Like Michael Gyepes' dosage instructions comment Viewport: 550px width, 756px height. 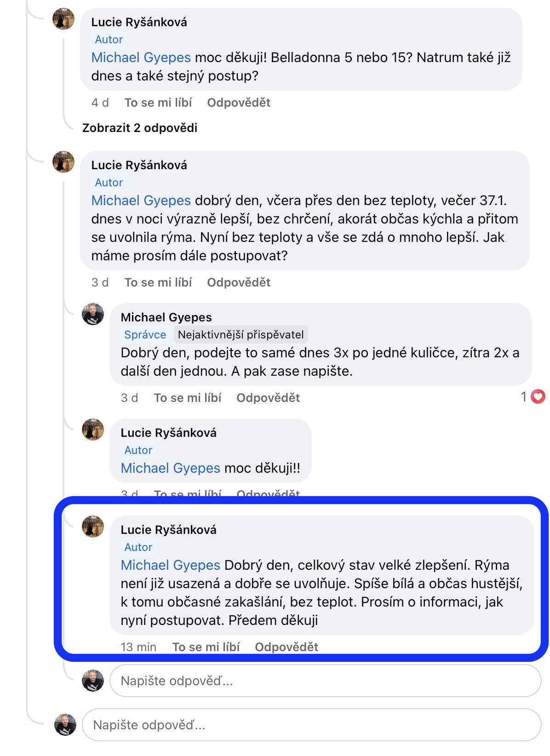(188, 398)
